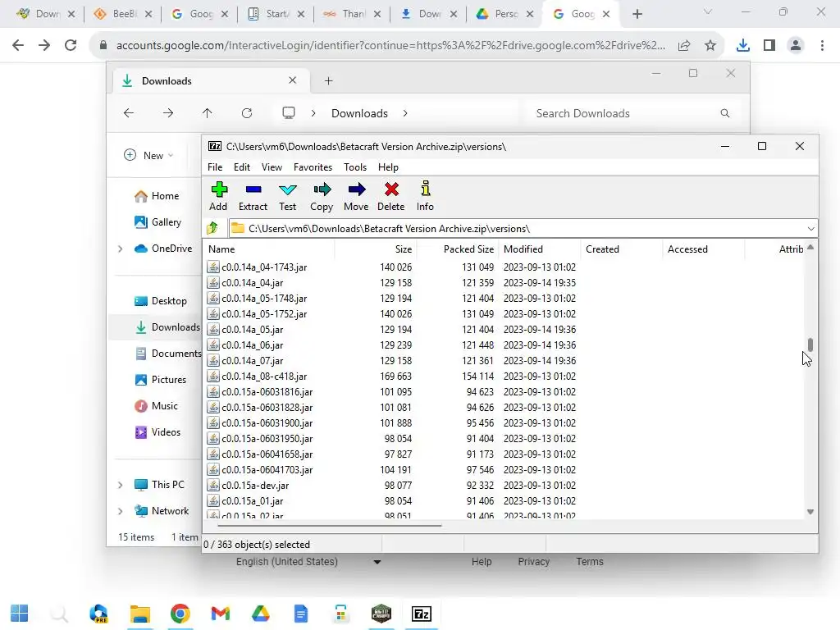Click the 7-Zip taskbar icon

coord(422,614)
